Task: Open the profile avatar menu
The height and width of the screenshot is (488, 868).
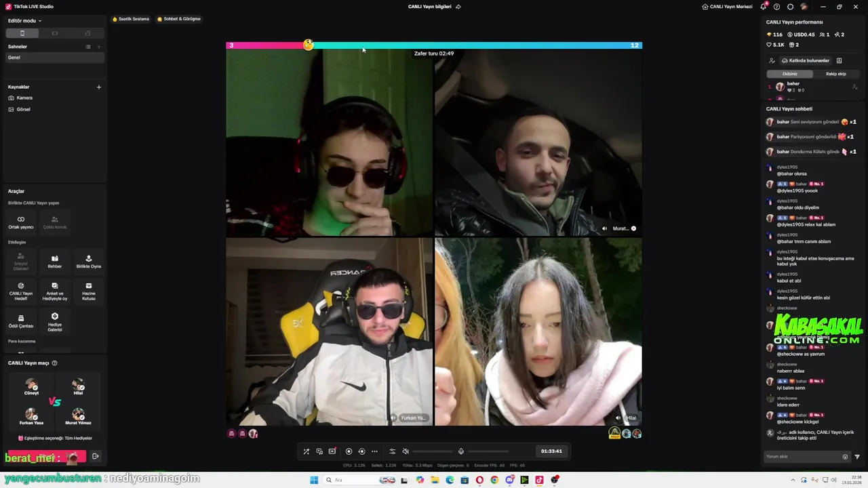Action: 804,7
